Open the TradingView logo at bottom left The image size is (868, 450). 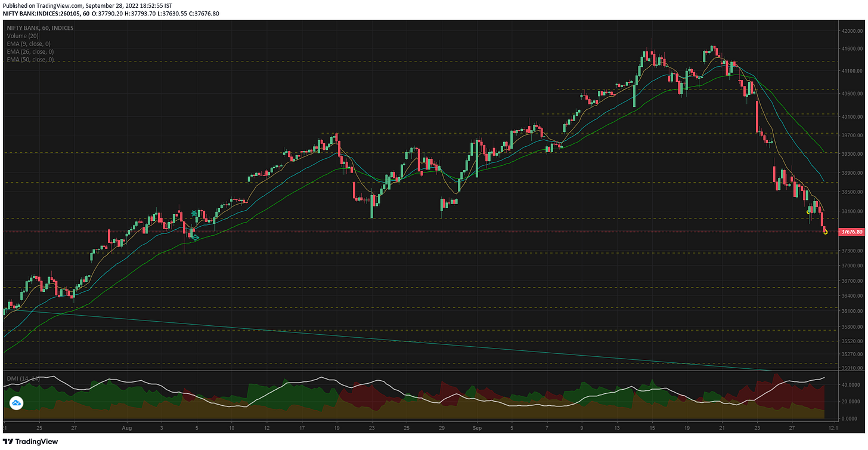[x=29, y=442]
